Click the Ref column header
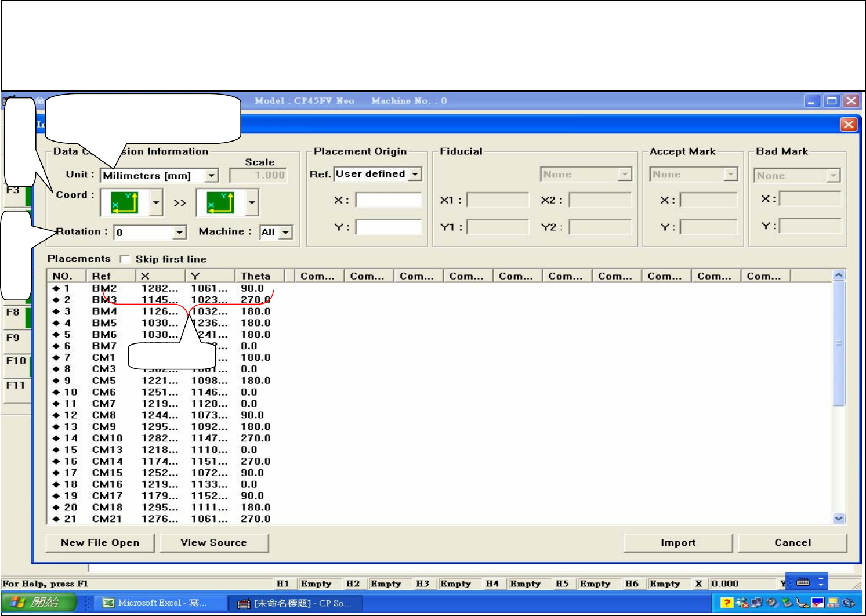This screenshot has width=866, height=616. (102, 276)
